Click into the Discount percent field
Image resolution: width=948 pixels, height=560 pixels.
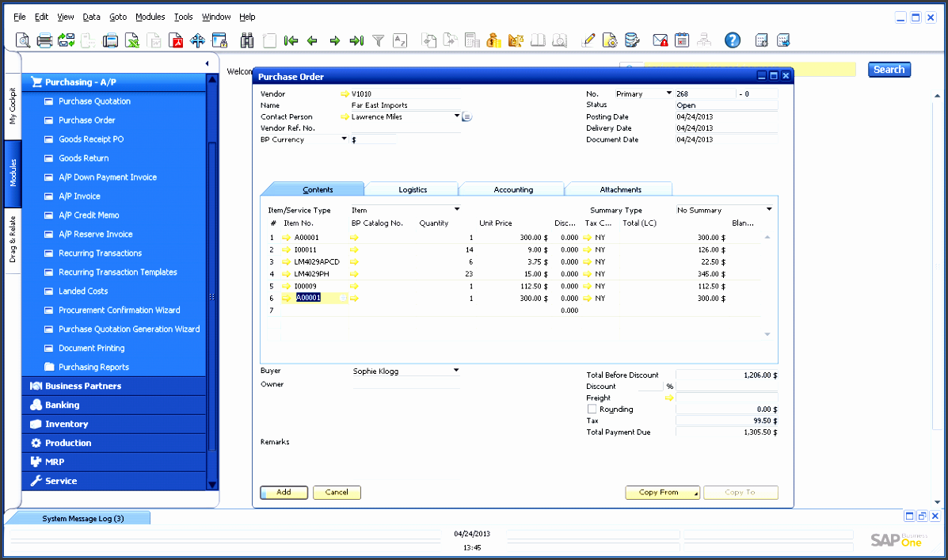pyautogui.click(x=650, y=387)
